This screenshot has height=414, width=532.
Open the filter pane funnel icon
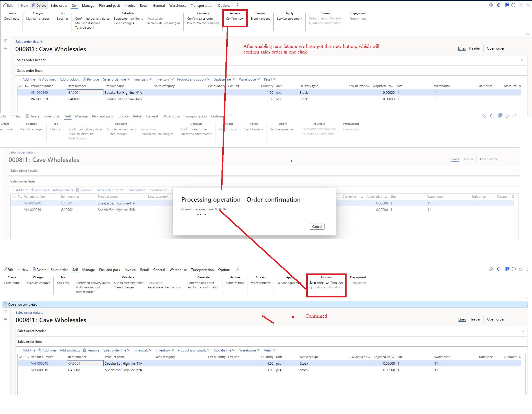tap(5, 41)
